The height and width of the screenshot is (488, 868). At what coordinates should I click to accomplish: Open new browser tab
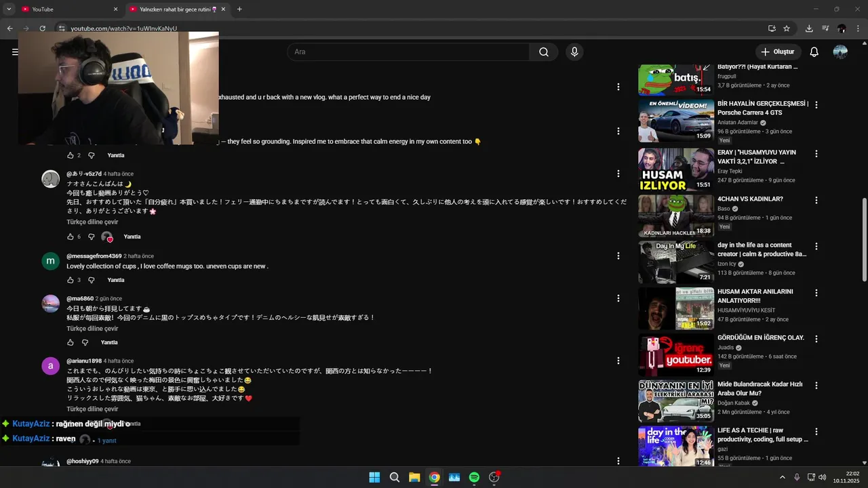[x=239, y=9]
